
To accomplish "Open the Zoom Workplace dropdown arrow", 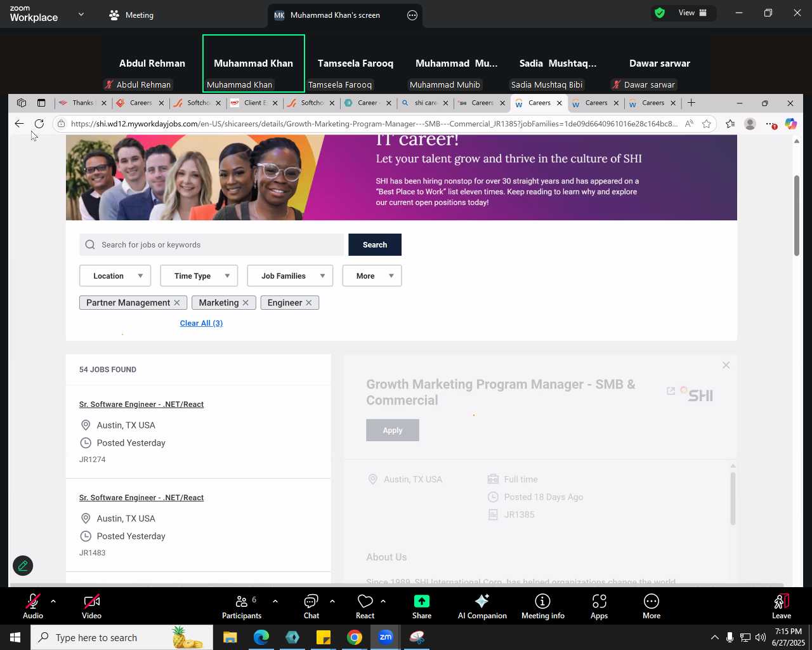I will click(x=81, y=15).
